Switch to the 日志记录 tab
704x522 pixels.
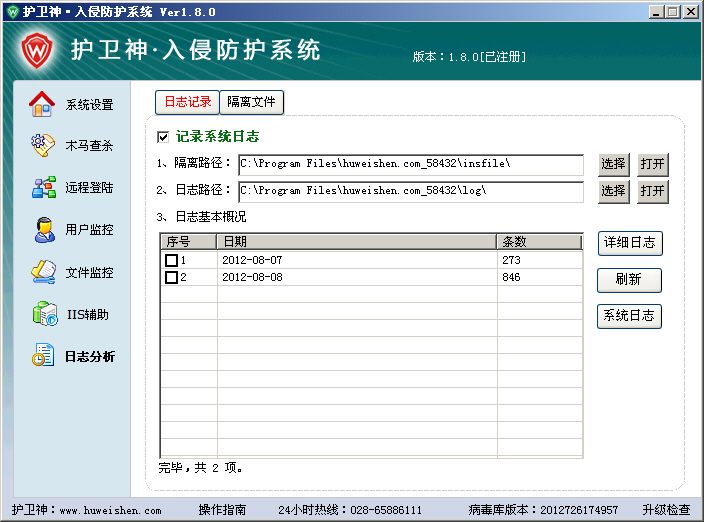click(x=187, y=102)
